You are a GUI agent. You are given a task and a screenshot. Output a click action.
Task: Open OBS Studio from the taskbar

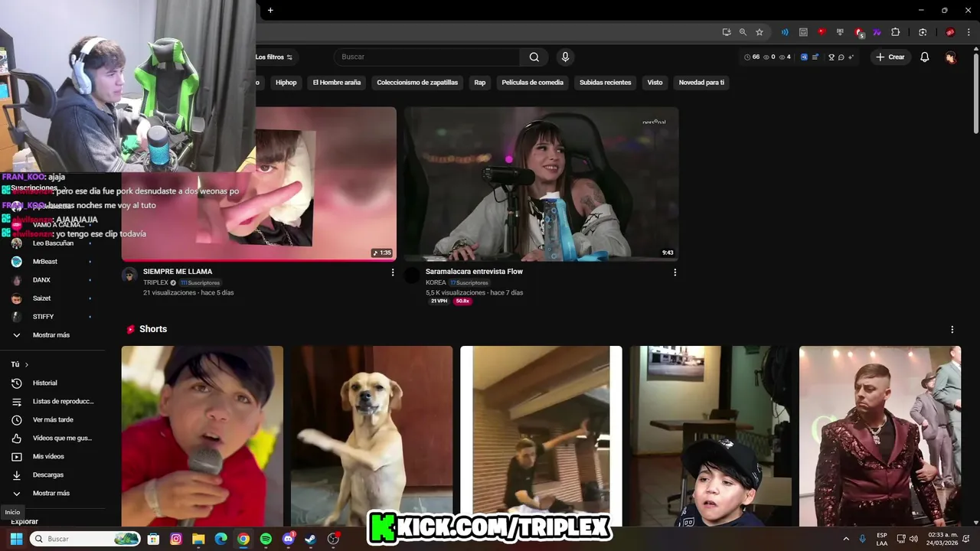[333, 539]
